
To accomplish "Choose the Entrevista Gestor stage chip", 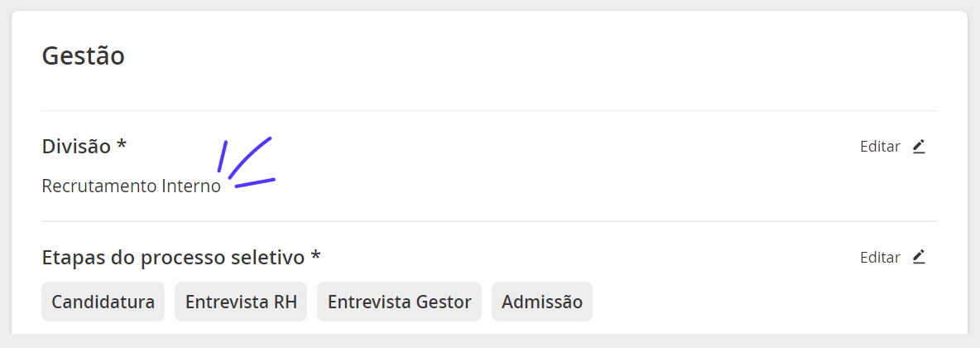I will pos(400,302).
